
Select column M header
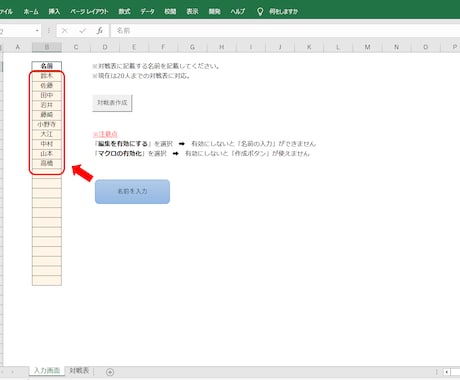click(367, 47)
